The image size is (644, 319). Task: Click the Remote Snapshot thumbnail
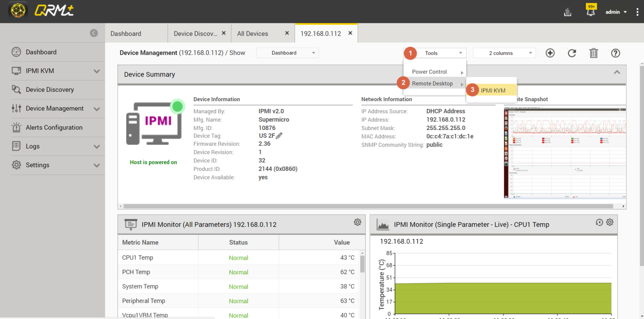click(x=565, y=152)
